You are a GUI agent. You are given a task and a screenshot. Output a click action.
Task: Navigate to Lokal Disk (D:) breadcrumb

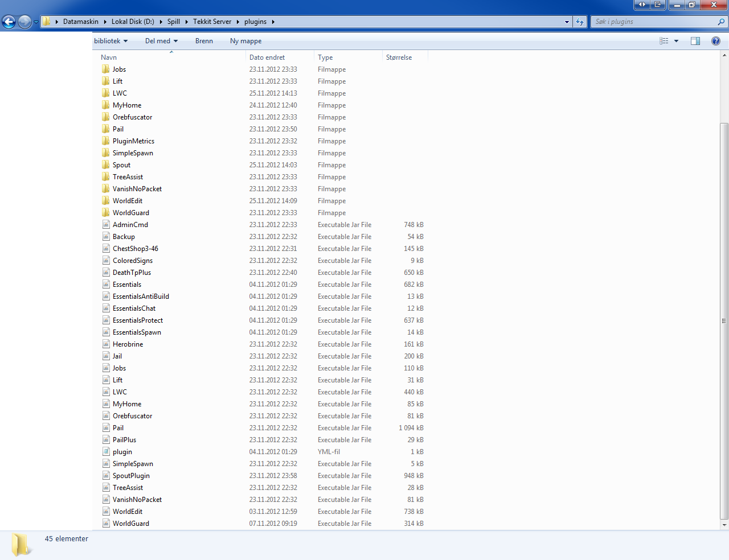pos(133,22)
